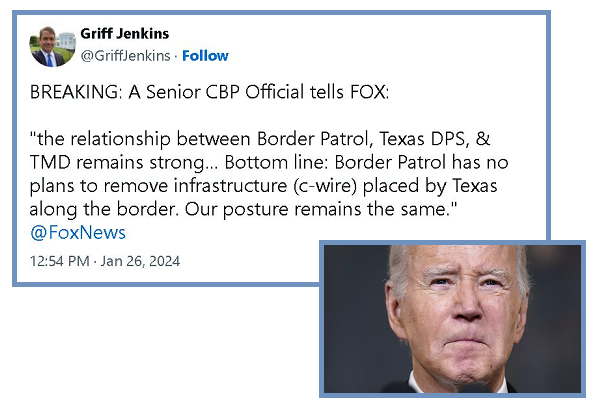
Task: Click the phrase 'Bottom line' in tweet
Action: [x=273, y=162]
